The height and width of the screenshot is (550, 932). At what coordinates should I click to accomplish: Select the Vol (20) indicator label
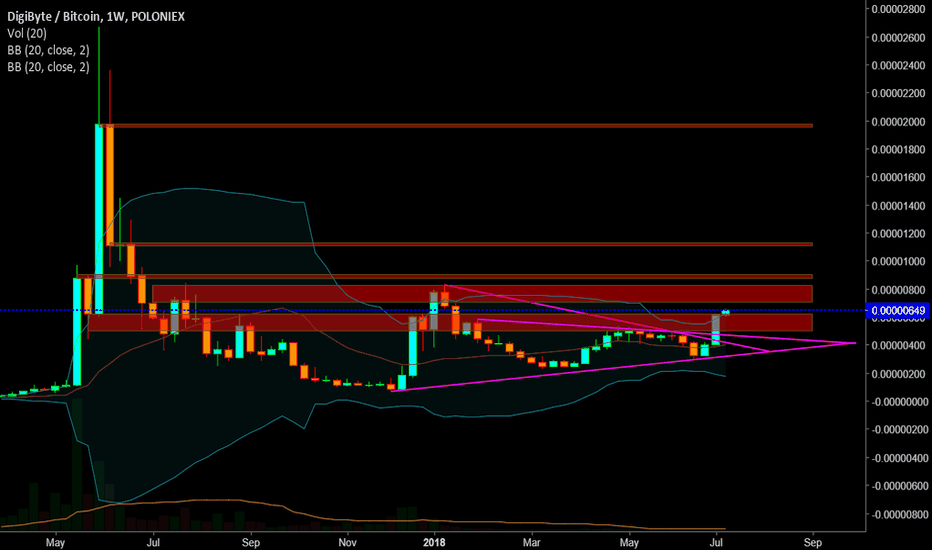pyautogui.click(x=27, y=34)
